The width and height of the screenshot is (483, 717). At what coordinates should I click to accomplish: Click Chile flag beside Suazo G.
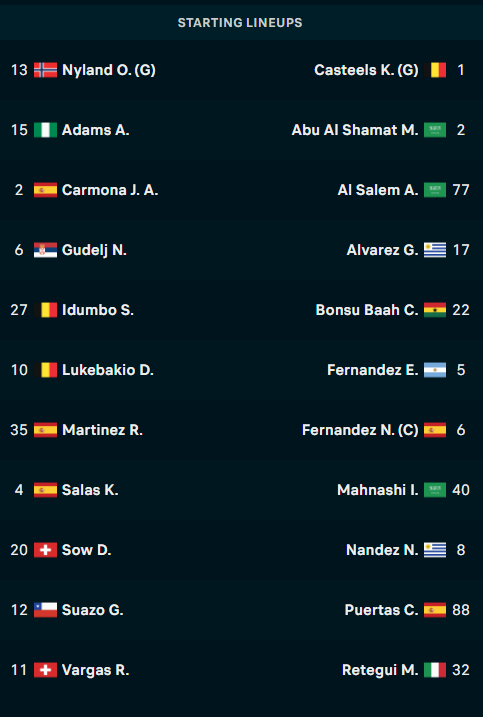pos(45,610)
